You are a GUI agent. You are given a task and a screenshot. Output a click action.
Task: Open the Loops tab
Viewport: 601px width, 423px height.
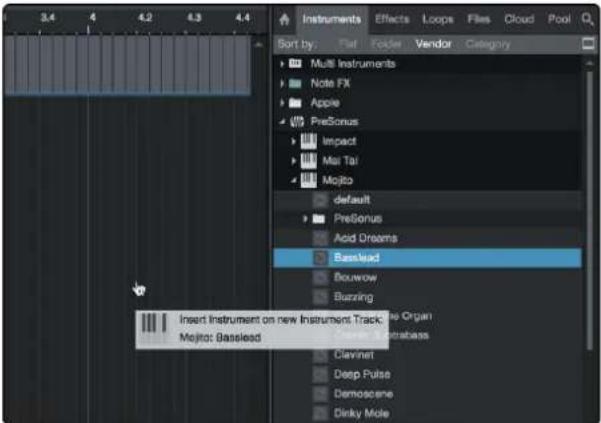point(438,19)
